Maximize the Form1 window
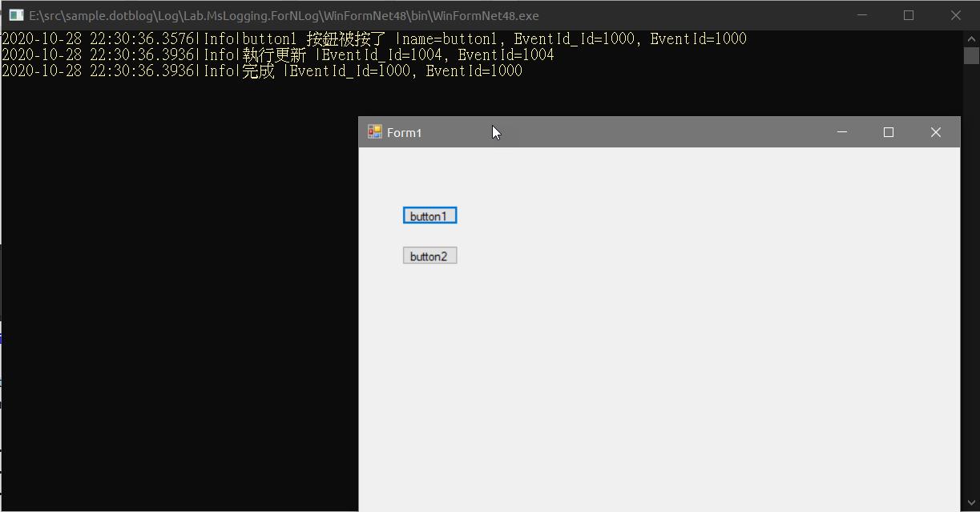Image resolution: width=980 pixels, height=512 pixels. point(889,131)
